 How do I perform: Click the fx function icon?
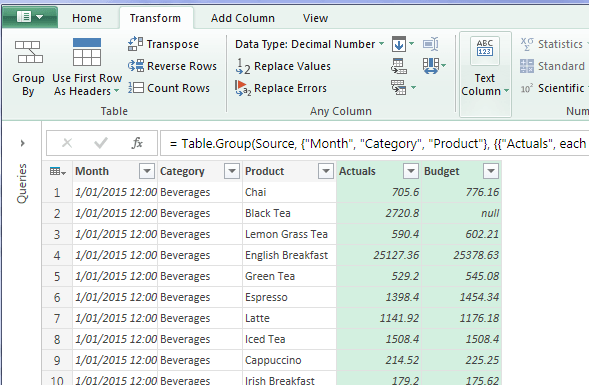(x=137, y=143)
